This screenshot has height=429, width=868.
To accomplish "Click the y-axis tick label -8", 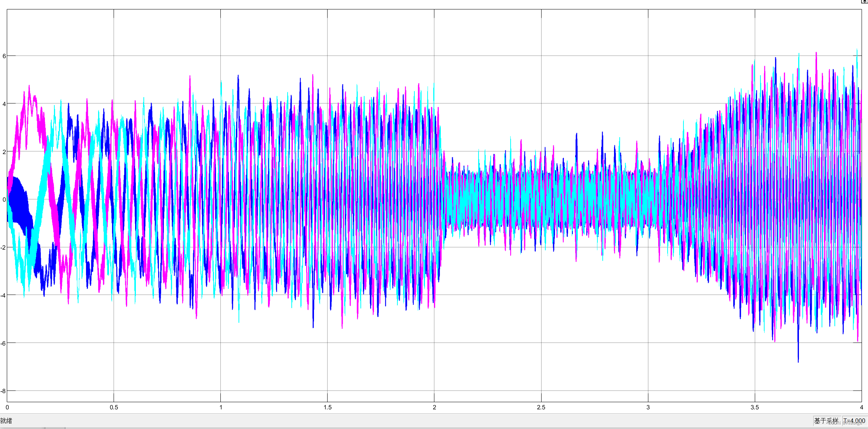I will pyautogui.click(x=3, y=391).
